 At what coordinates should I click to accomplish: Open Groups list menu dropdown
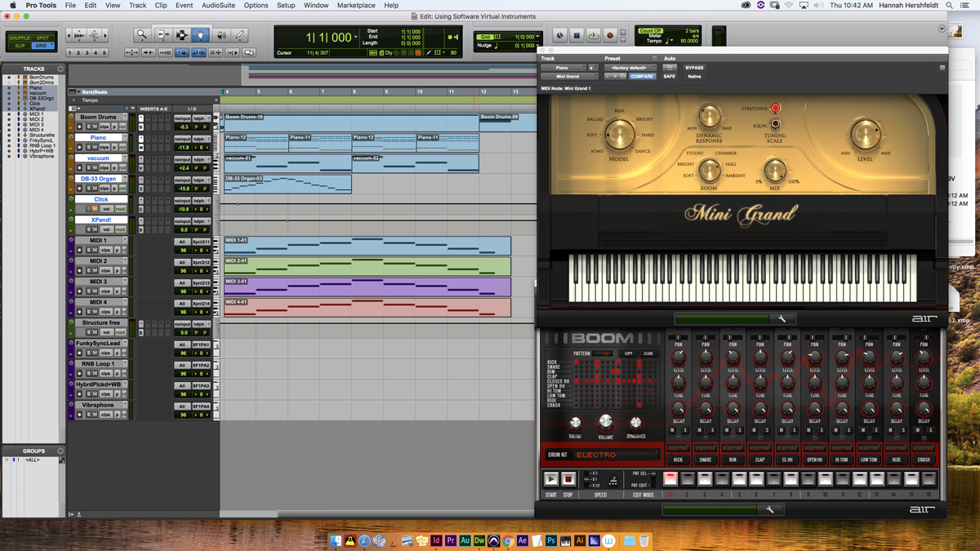(60, 451)
